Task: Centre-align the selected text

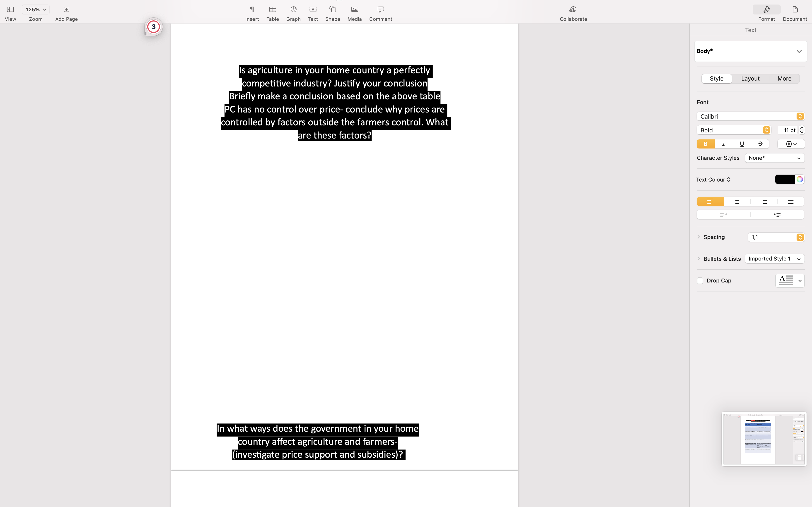Action: (x=737, y=201)
